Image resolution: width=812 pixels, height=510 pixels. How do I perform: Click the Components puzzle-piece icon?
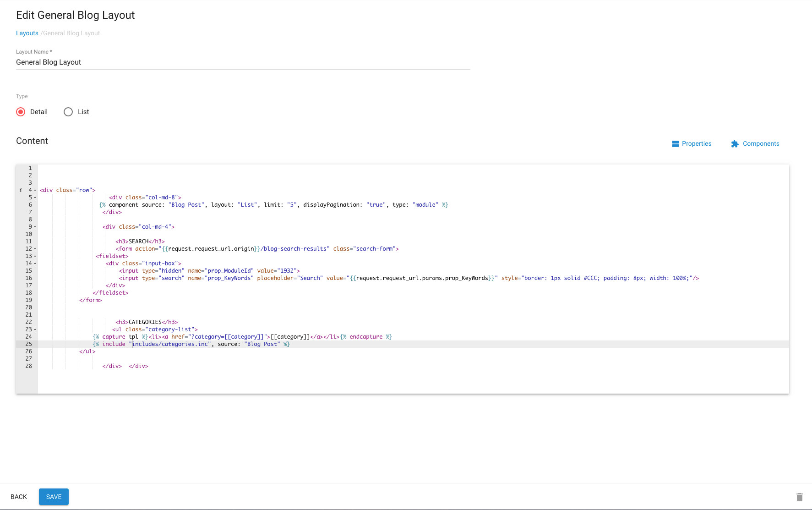click(x=735, y=144)
